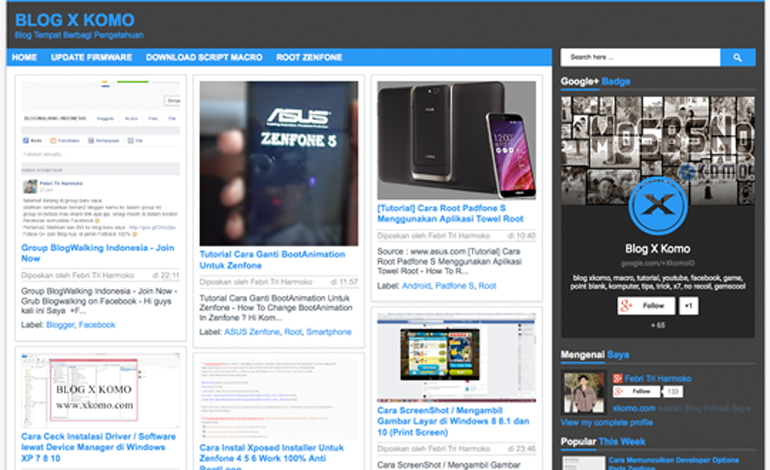The image size is (770, 470).
Task: Open Cara Instal Xposed Installer post title
Action: tap(272, 457)
